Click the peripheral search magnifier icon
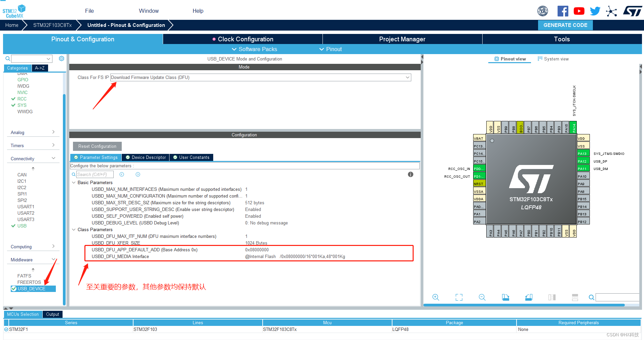Image resolution: width=644 pixels, height=340 pixels. click(8, 59)
